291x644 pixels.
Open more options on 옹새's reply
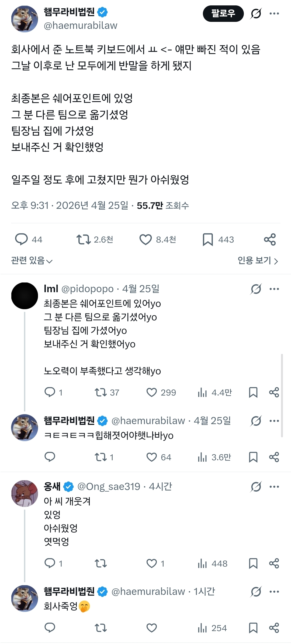click(274, 487)
